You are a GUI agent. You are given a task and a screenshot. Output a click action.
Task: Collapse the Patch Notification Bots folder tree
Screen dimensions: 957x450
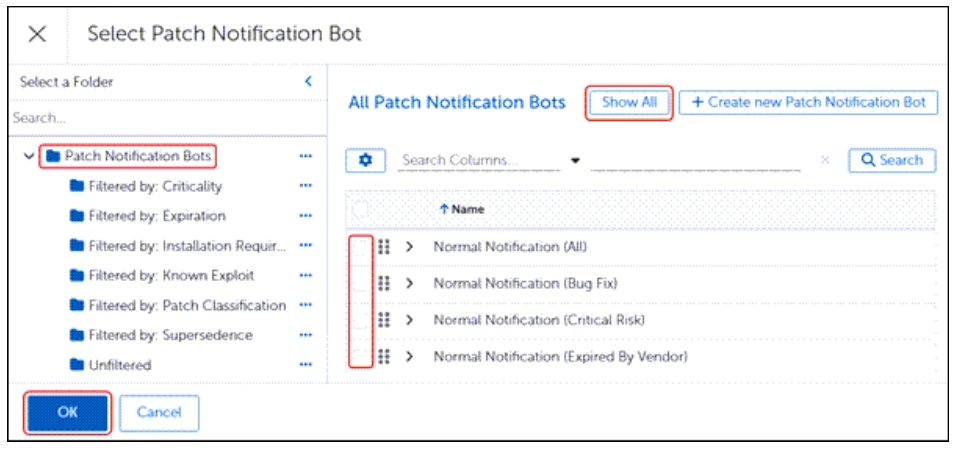pos(28,157)
